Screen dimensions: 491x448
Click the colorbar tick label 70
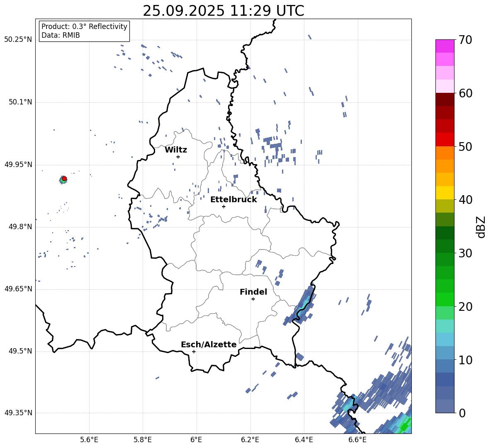[x=465, y=40]
